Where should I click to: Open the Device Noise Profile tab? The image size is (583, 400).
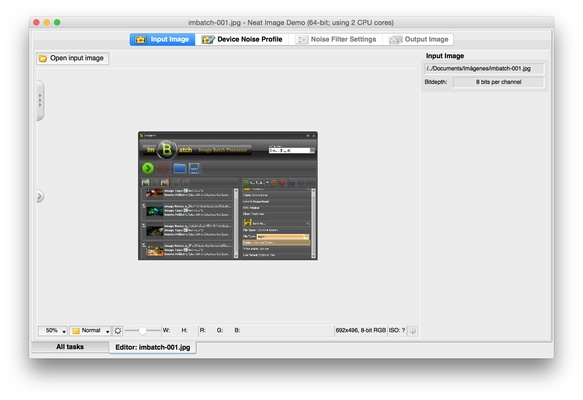pos(242,39)
